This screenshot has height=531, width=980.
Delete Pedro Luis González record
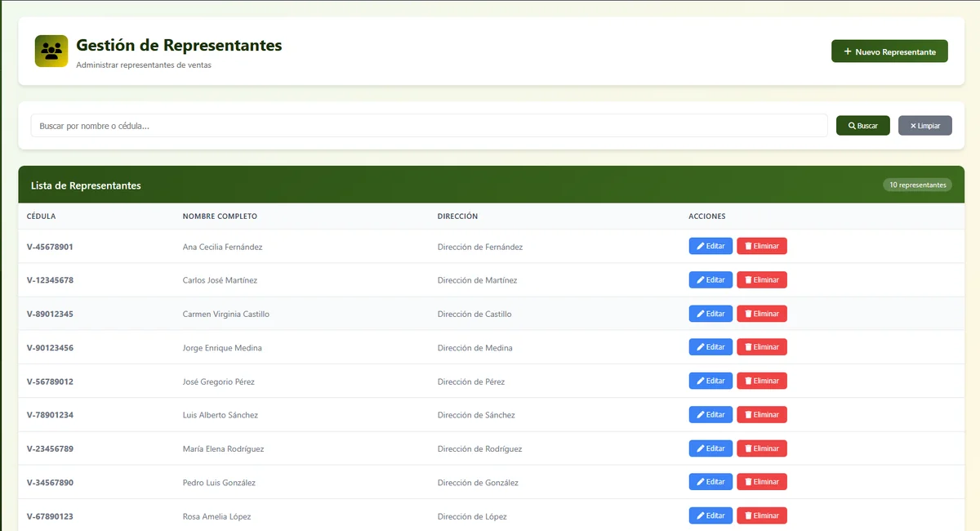coord(762,482)
